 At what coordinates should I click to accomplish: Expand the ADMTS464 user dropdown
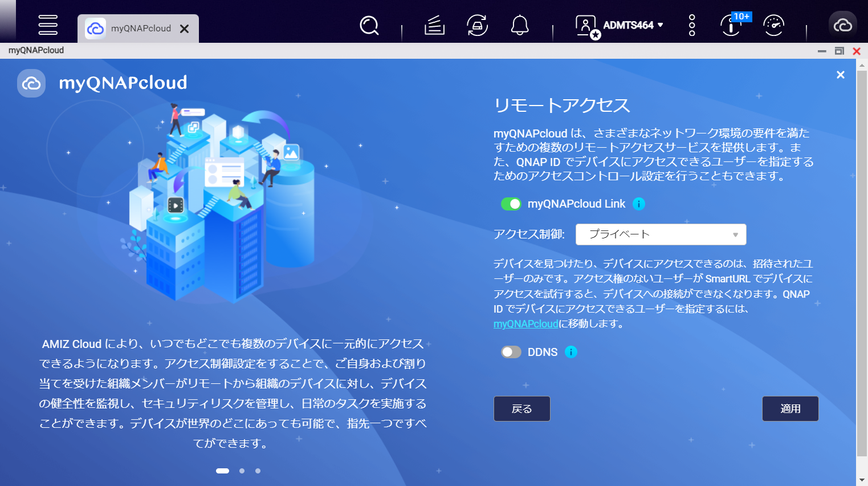click(633, 25)
